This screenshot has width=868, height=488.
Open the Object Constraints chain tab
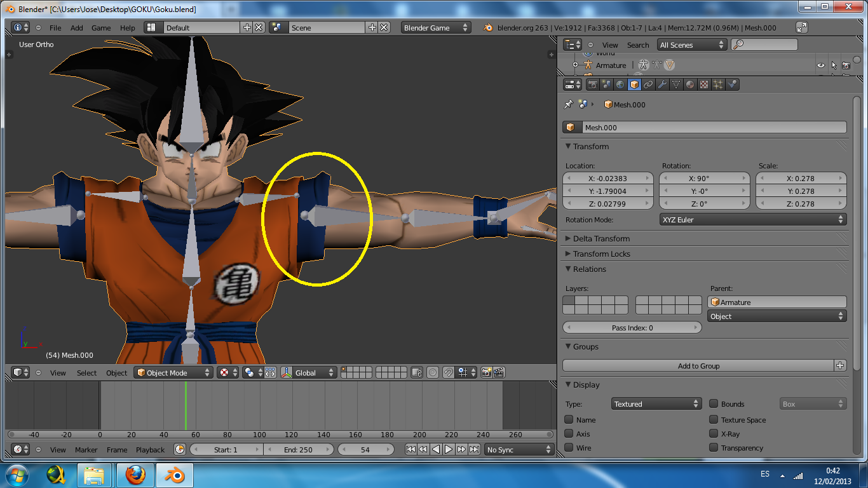coord(648,85)
